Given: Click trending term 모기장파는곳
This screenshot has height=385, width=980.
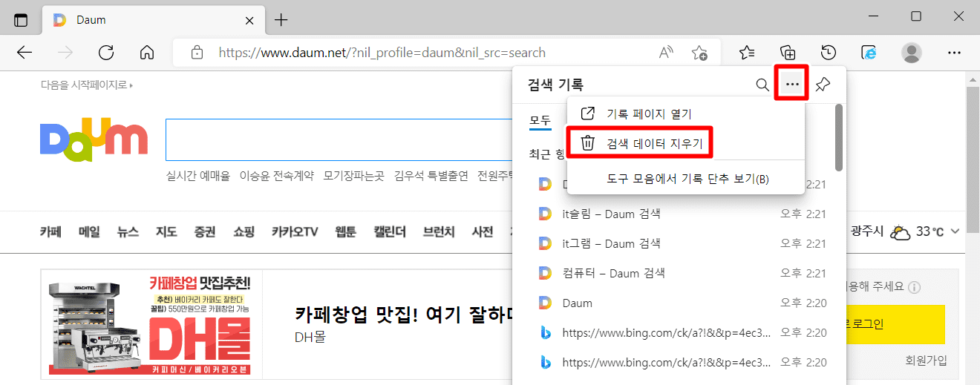Looking at the screenshot, I should click(x=353, y=176).
